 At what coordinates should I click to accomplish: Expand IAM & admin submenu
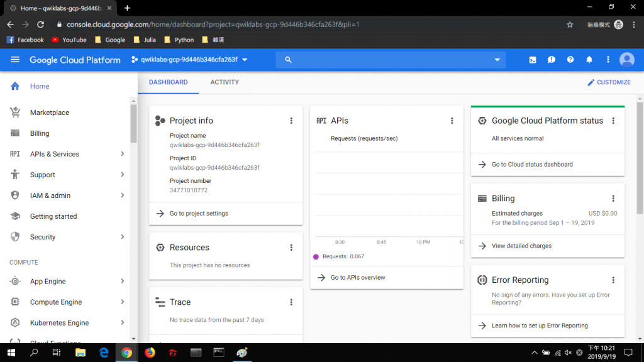tap(123, 195)
